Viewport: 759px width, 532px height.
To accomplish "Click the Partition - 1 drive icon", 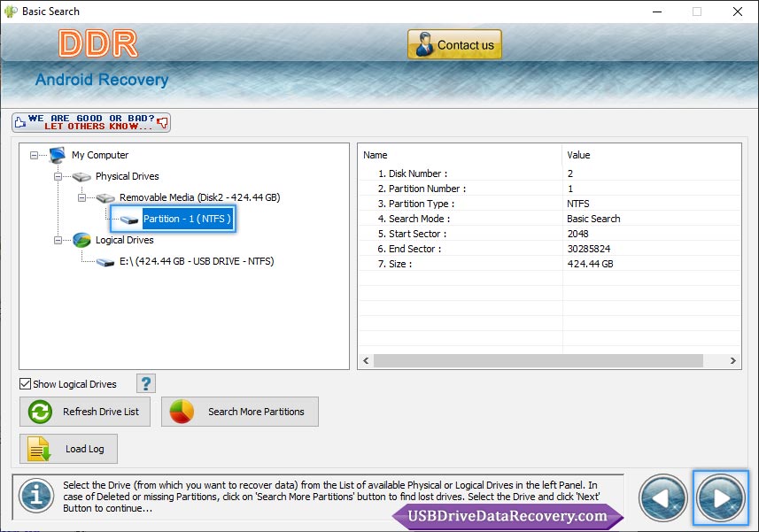I will (129, 220).
